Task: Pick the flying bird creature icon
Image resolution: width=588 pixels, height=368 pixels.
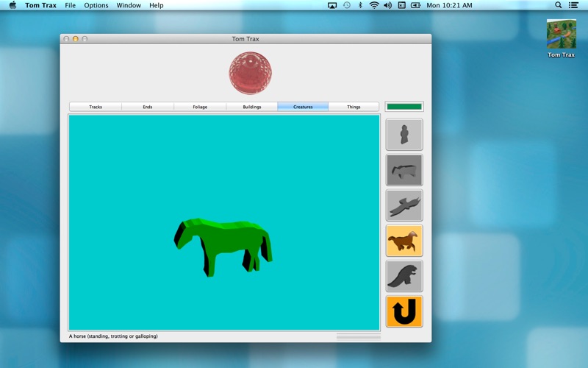Action: (x=404, y=205)
